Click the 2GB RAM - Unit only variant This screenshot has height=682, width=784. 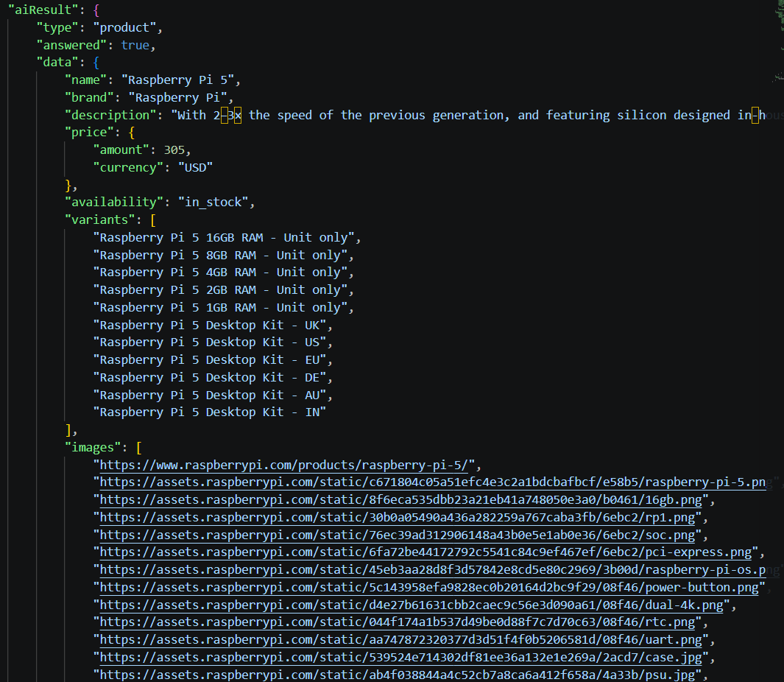(221, 290)
